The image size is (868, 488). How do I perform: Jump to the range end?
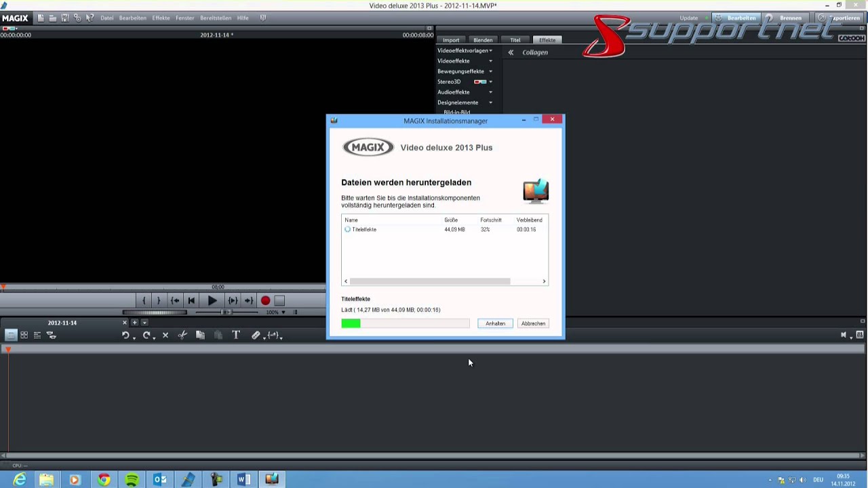click(249, 301)
